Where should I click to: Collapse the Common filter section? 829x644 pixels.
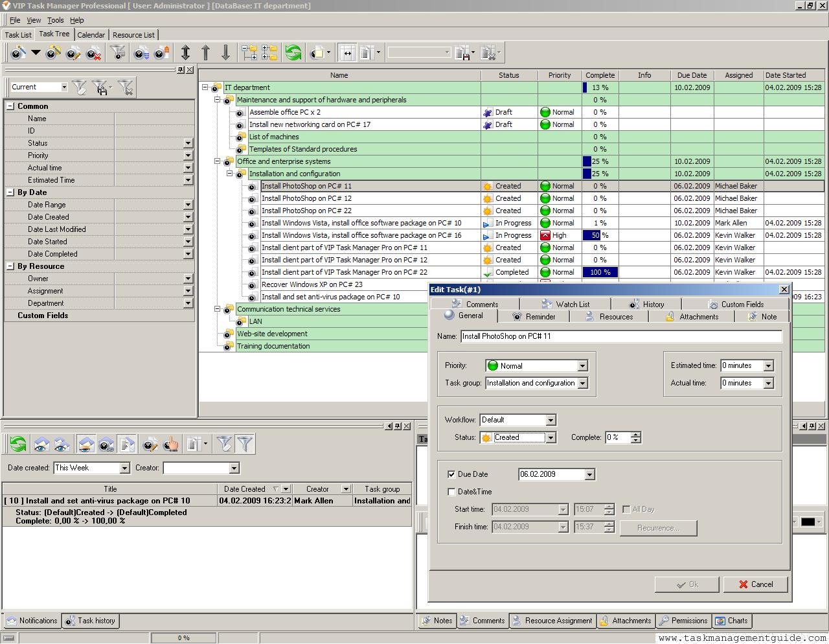[x=10, y=106]
